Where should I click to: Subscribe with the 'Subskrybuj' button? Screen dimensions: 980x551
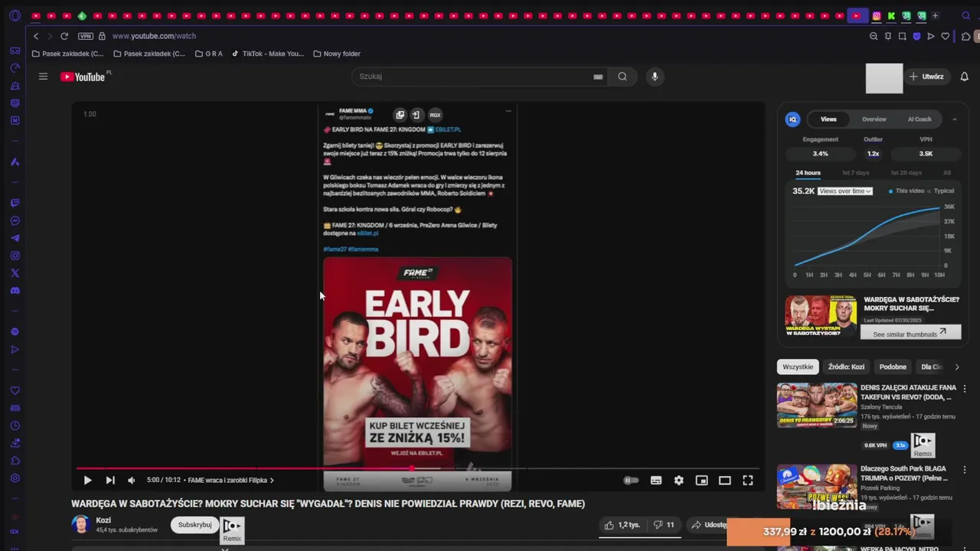pyautogui.click(x=194, y=525)
